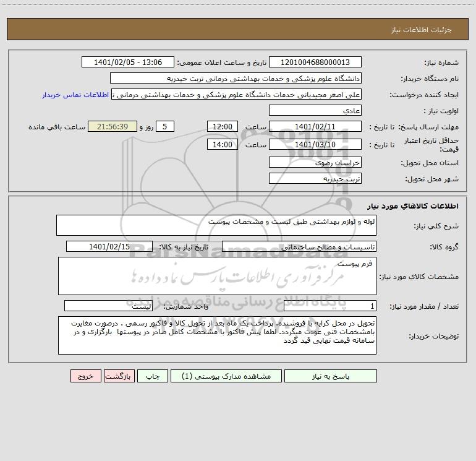476x461 pixels.
Task: Click the item specifications area 'فرم پیوست'
Action: click(217, 276)
